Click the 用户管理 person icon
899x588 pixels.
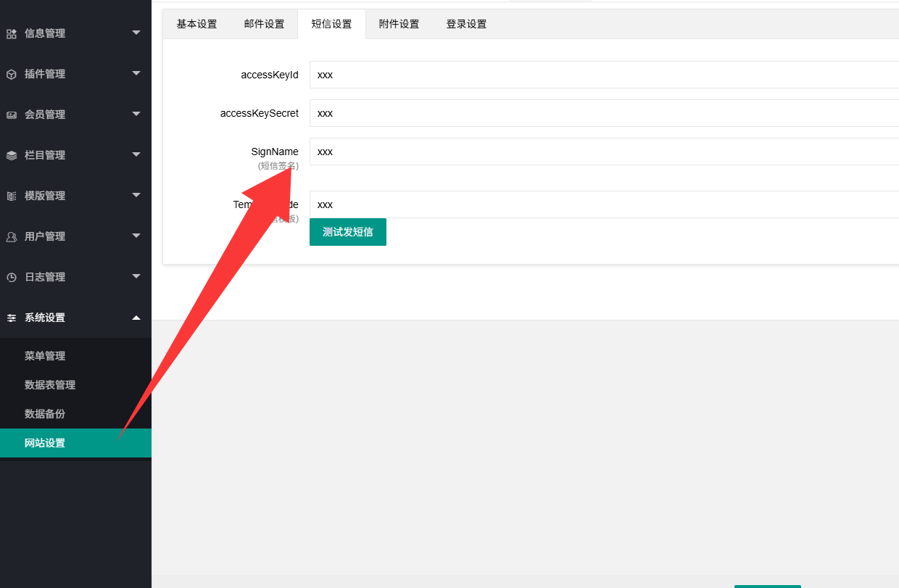point(12,236)
